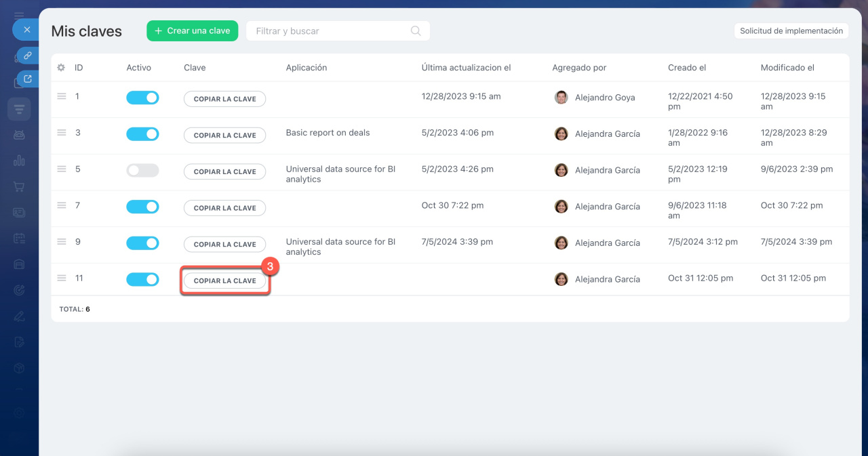The height and width of the screenshot is (456, 868).
Task: Click the copy link chain icon
Action: tap(28, 55)
